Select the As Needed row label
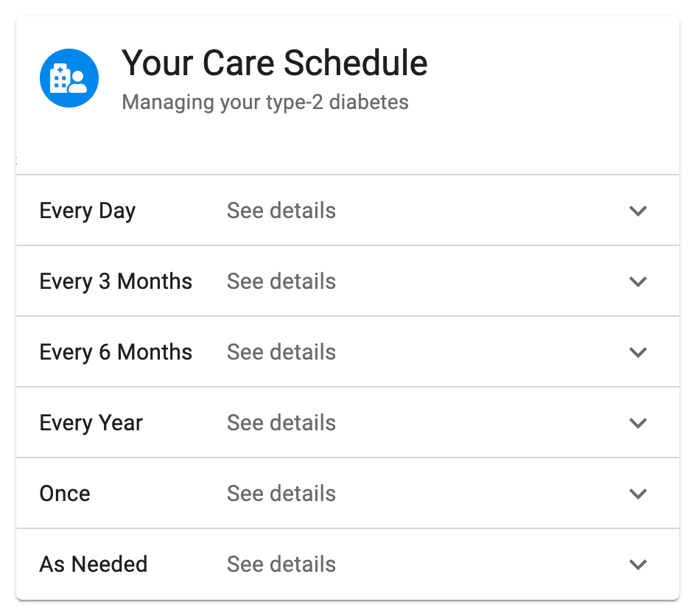The height and width of the screenshot is (616, 697). [94, 564]
